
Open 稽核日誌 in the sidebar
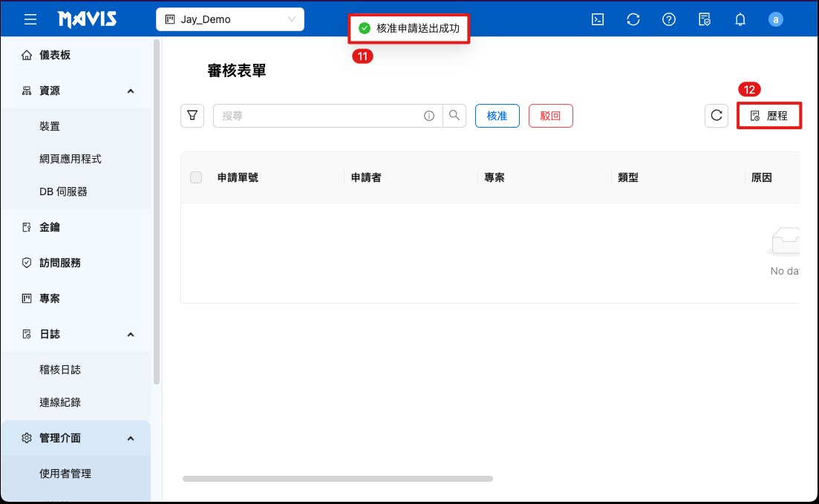[x=60, y=370]
